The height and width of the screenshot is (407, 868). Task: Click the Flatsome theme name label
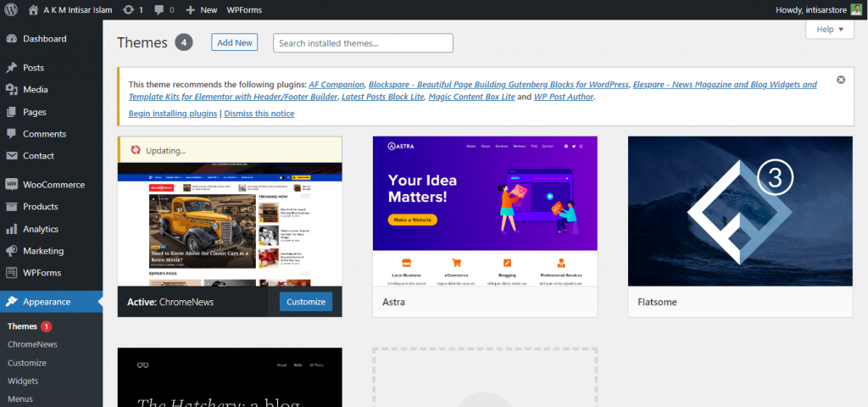pyautogui.click(x=657, y=303)
